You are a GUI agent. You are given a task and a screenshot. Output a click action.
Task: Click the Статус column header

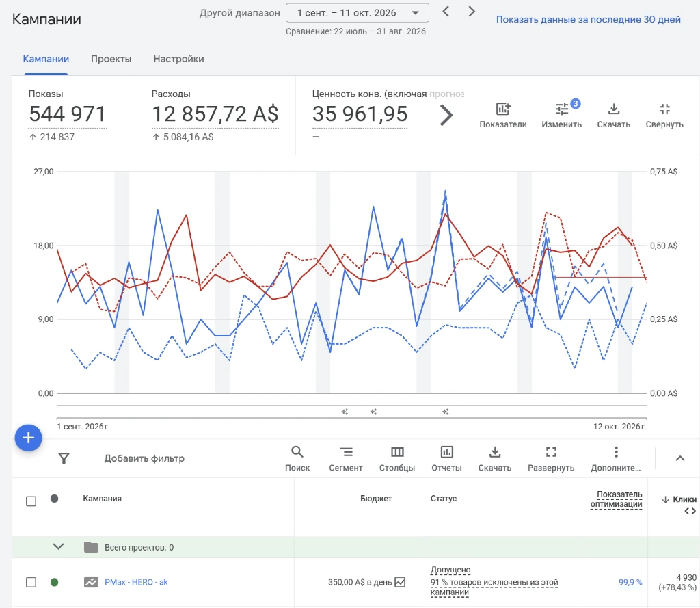click(x=443, y=499)
